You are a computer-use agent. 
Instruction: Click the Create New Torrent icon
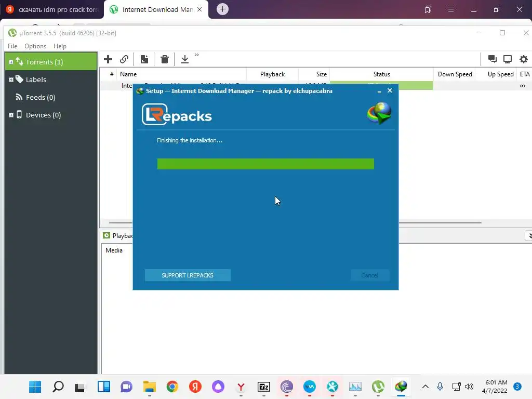(x=144, y=59)
